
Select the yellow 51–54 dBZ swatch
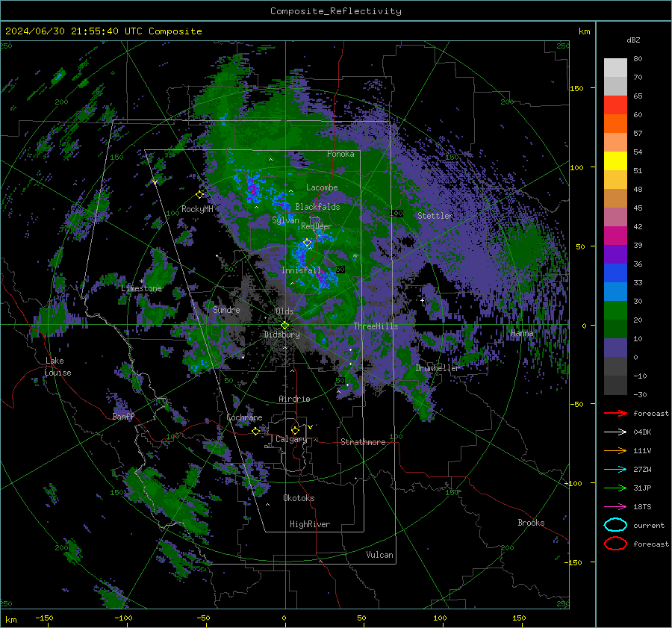tap(615, 161)
